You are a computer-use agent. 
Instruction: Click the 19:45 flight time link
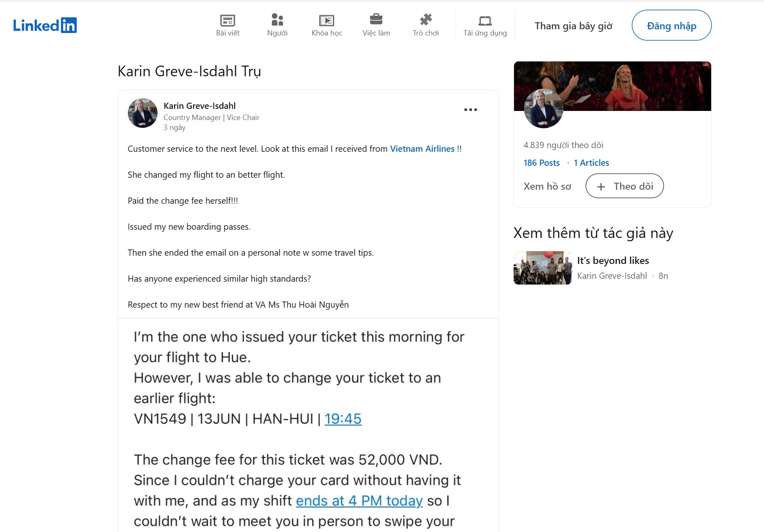[343, 419]
